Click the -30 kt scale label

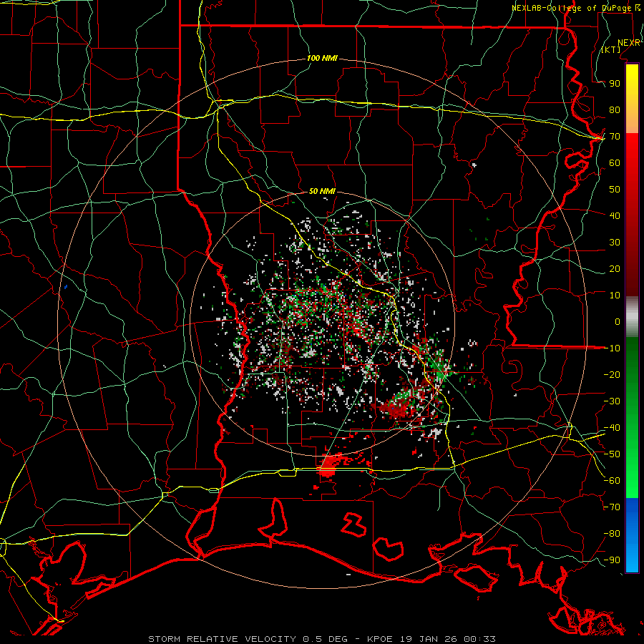click(612, 401)
